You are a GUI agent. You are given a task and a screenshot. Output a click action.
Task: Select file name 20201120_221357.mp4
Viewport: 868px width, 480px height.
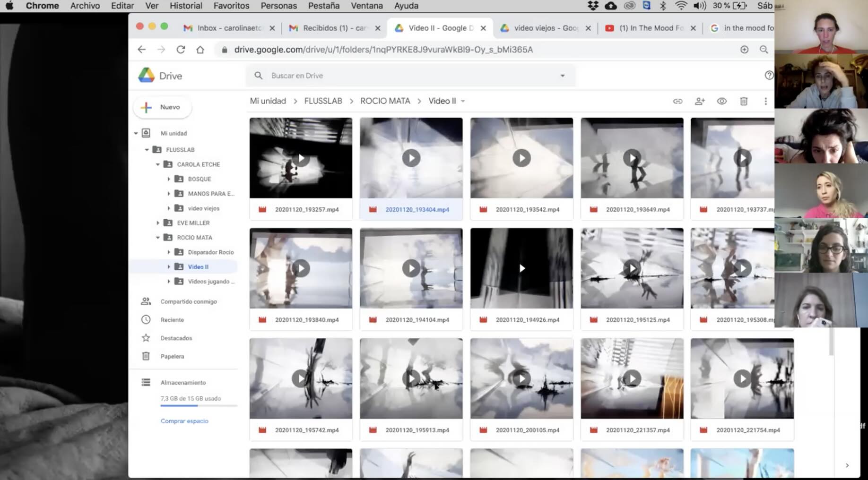click(x=638, y=430)
